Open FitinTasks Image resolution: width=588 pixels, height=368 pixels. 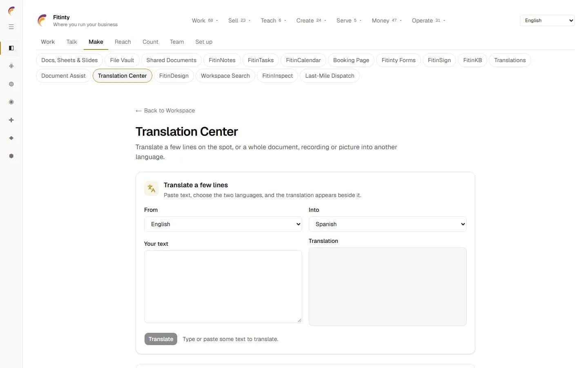point(261,60)
